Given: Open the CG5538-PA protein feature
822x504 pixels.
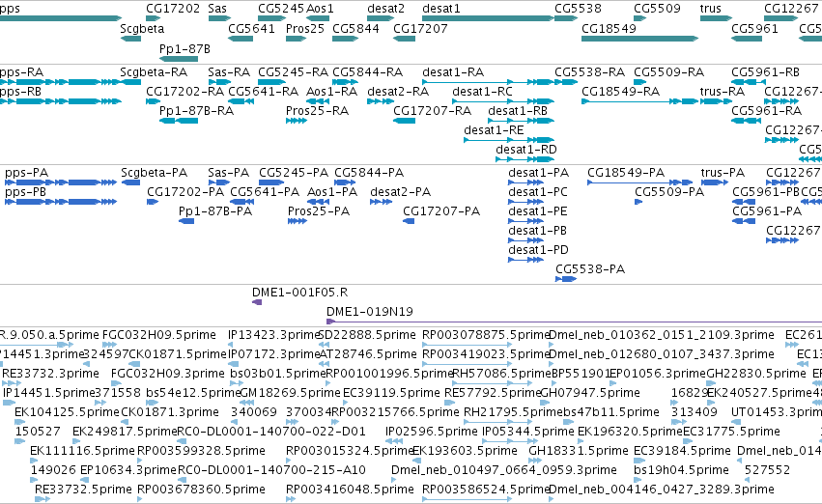Looking at the screenshot, I should click(x=566, y=279).
